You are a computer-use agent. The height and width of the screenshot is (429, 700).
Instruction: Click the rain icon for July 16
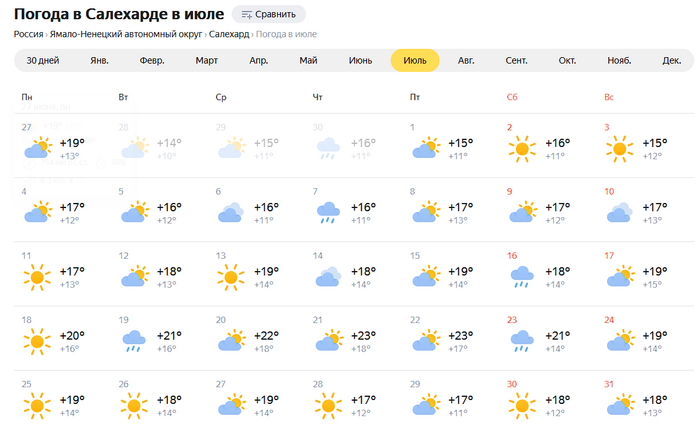click(x=520, y=277)
